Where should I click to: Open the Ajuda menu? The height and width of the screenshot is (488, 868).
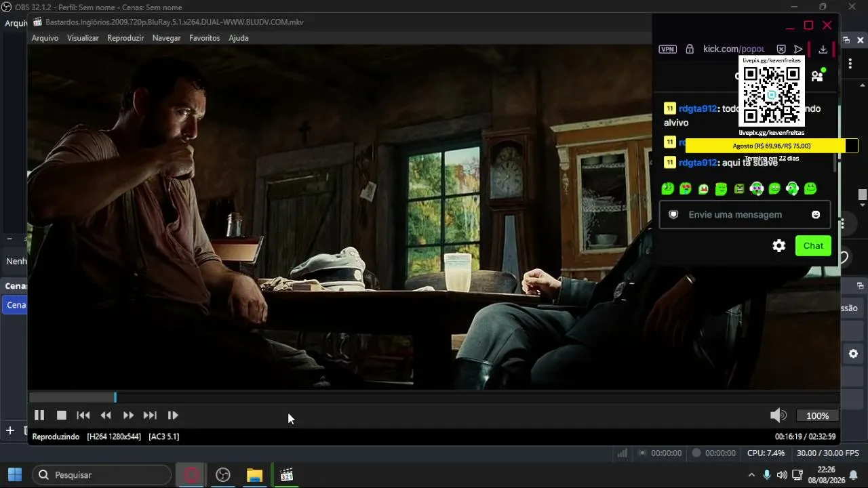(x=238, y=38)
